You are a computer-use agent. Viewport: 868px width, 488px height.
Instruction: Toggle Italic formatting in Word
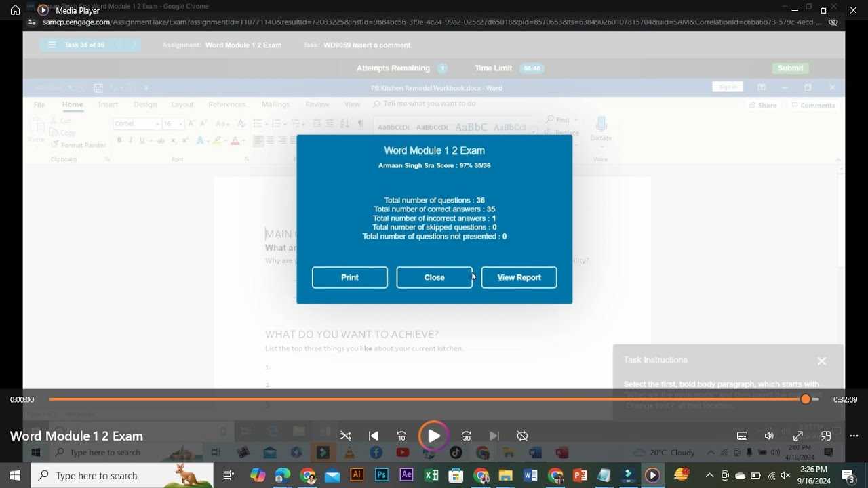pyautogui.click(x=130, y=140)
